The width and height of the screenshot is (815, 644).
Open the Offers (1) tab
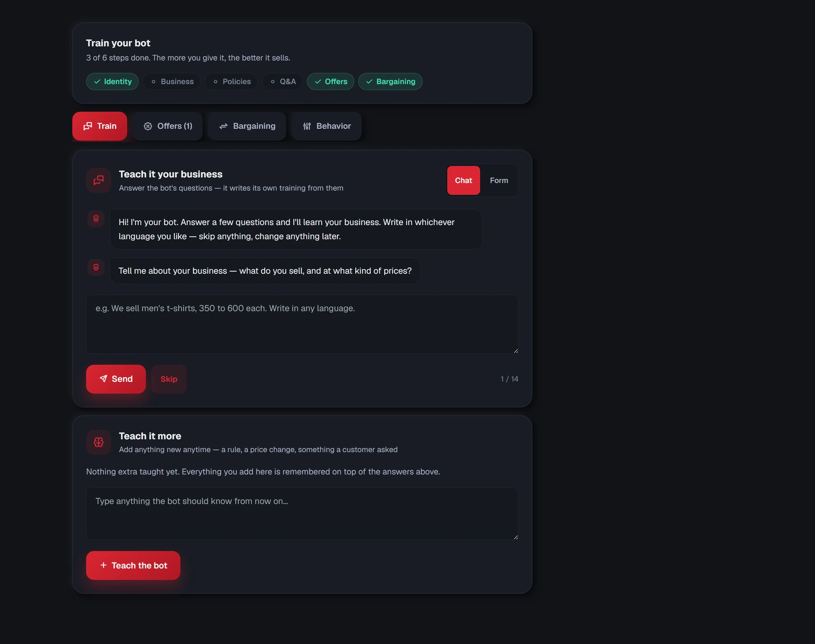[168, 126]
